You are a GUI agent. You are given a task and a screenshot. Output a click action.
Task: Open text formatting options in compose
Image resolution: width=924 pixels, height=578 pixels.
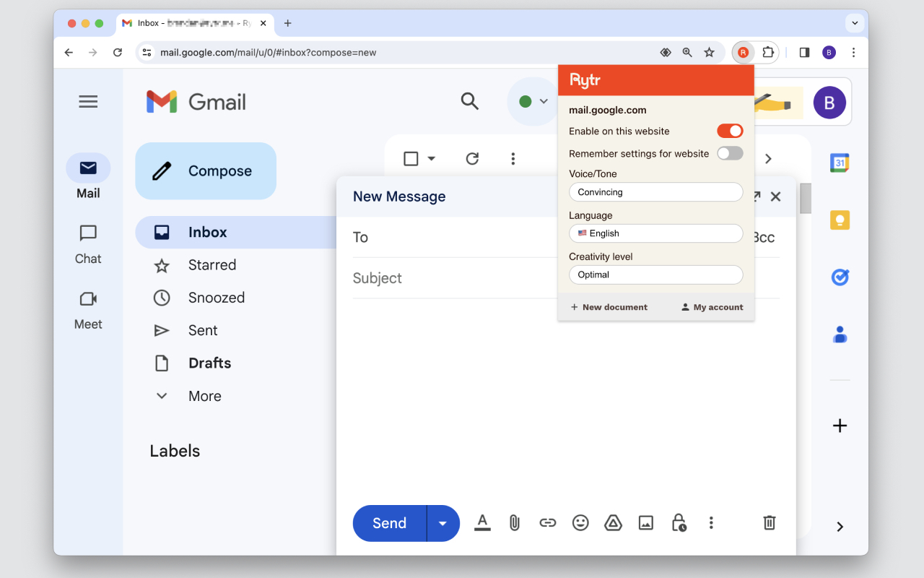tap(481, 522)
